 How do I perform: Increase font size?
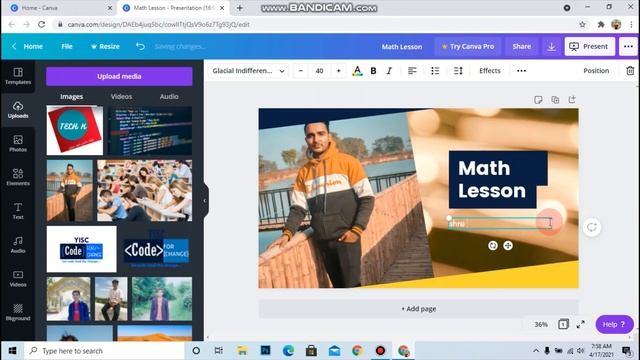tap(338, 71)
